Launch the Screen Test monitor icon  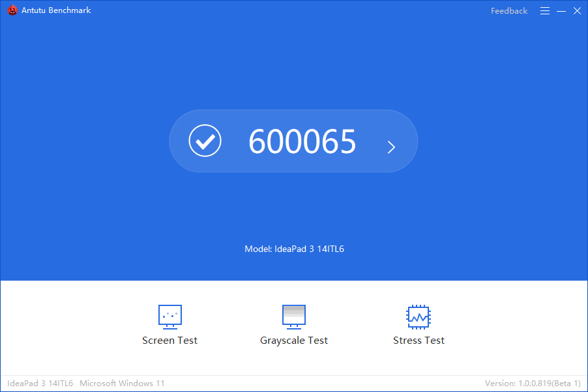point(170,316)
